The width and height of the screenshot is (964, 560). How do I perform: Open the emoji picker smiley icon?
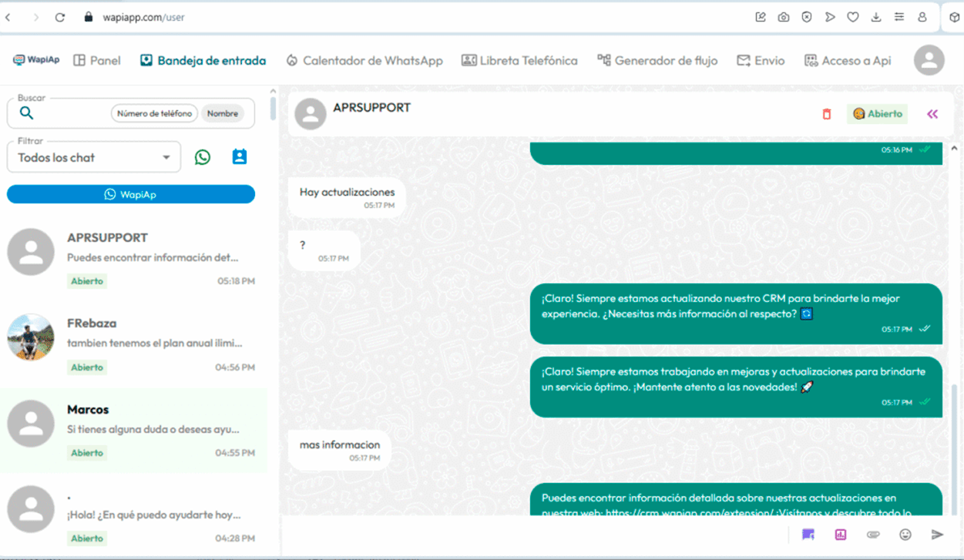coord(905,535)
